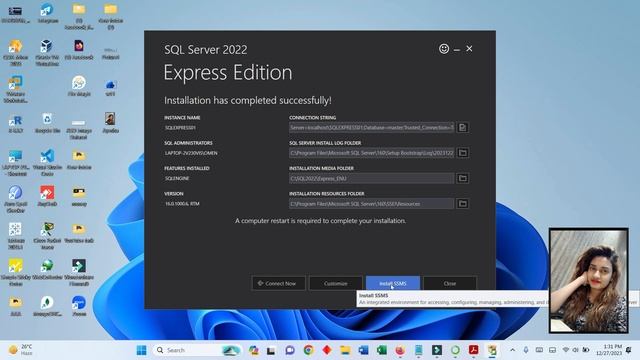
Task: Click the Customize button
Action: (x=336, y=283)
